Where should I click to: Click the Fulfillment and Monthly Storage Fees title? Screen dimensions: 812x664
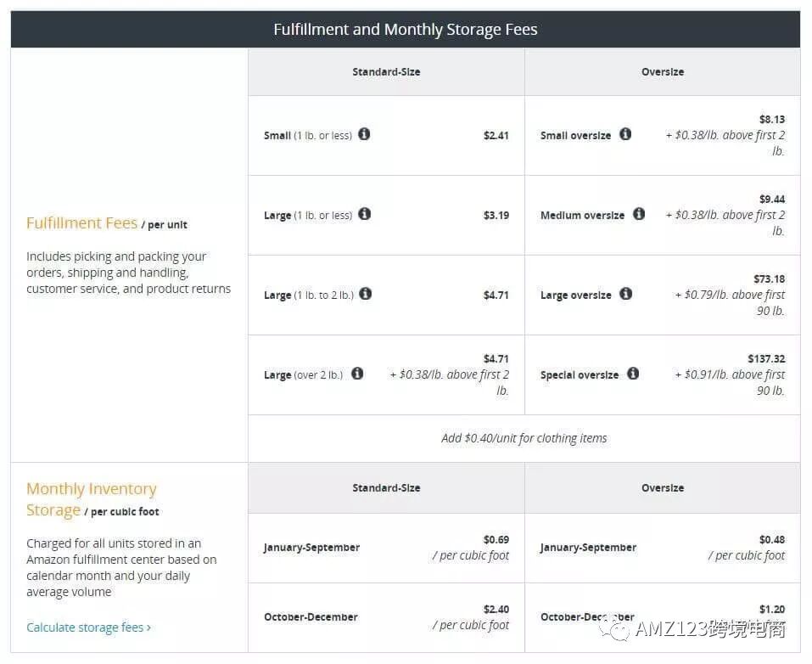point(406,30)
